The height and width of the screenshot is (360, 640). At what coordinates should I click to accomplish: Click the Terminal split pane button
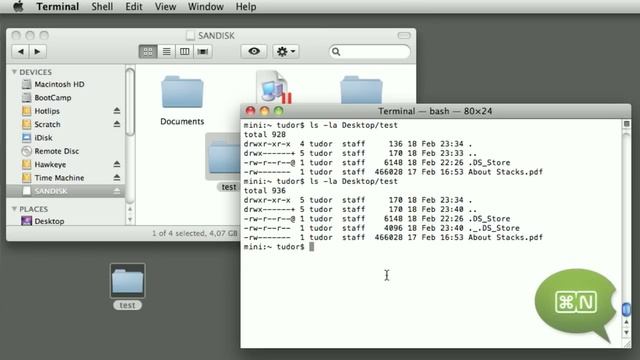(626, 124)
